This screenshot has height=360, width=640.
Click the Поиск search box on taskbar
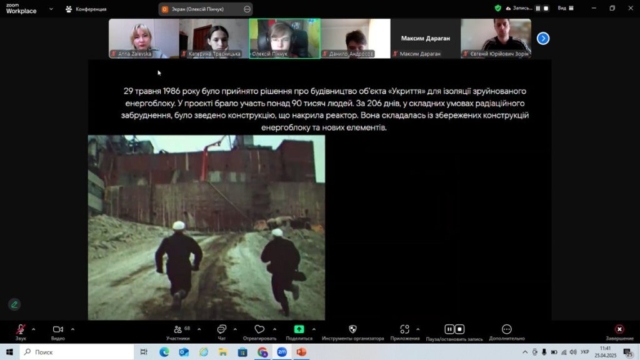pos(77,352)
